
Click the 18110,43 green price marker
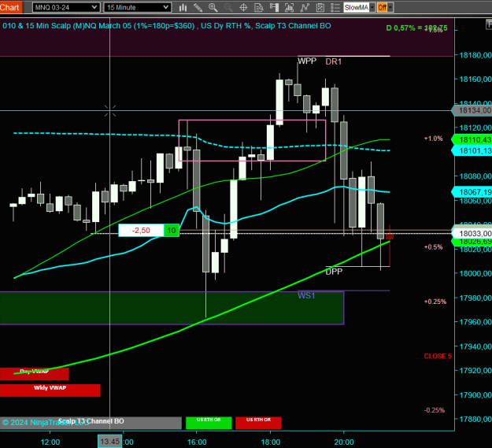(x=472, y=140)
